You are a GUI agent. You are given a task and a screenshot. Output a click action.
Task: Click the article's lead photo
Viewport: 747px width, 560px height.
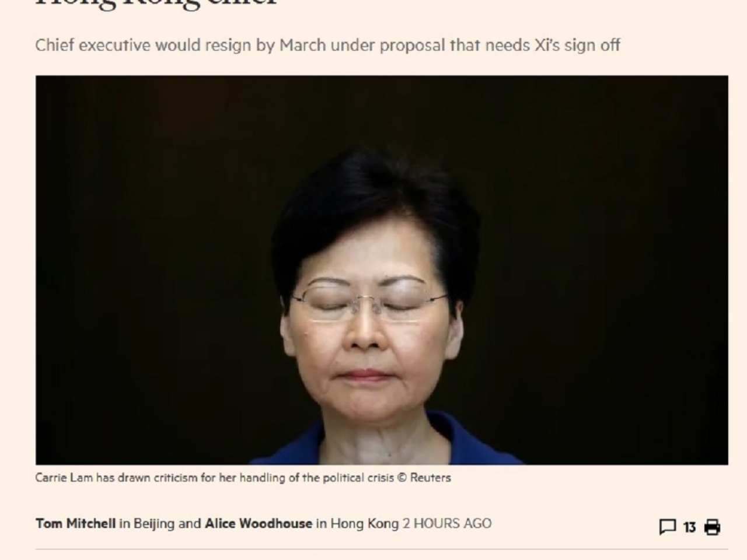(382, 269)
